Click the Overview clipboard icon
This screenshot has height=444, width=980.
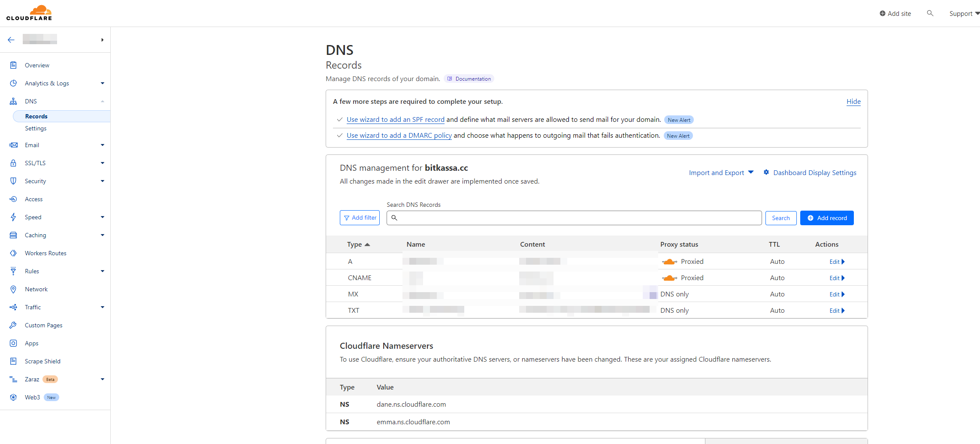pyautogui.click(x=13, y=65)
